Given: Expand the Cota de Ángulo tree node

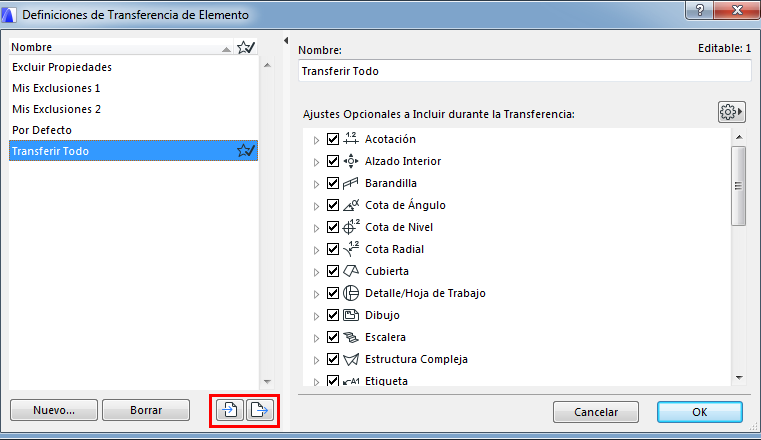Looking at the screenshot, I should 316,206.
